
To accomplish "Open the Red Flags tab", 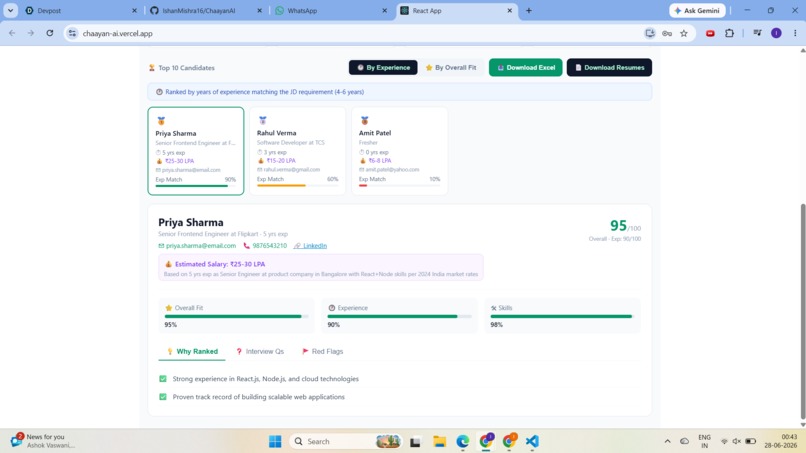I will coord(322,352).
